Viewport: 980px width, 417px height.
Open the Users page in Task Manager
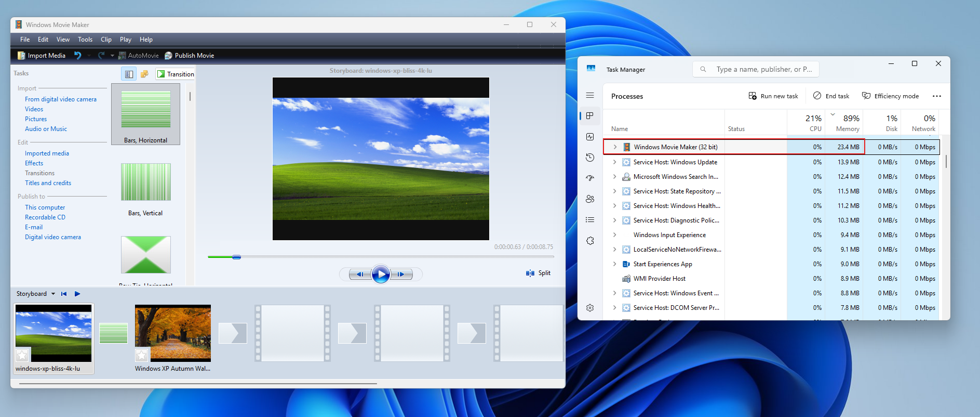590,199
